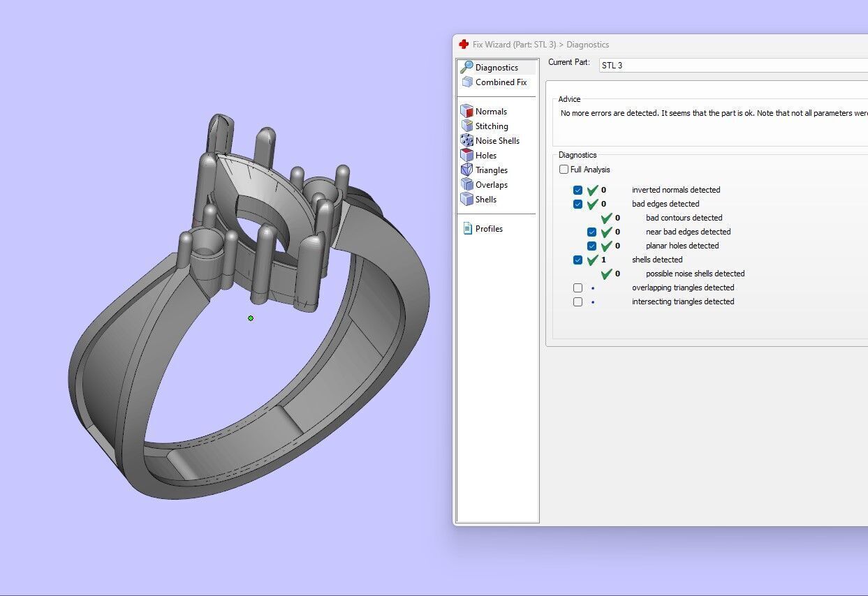Viewport: 868px width, 596px height.
Task: Open the Stitching icon
Action: tap(466, 126)
